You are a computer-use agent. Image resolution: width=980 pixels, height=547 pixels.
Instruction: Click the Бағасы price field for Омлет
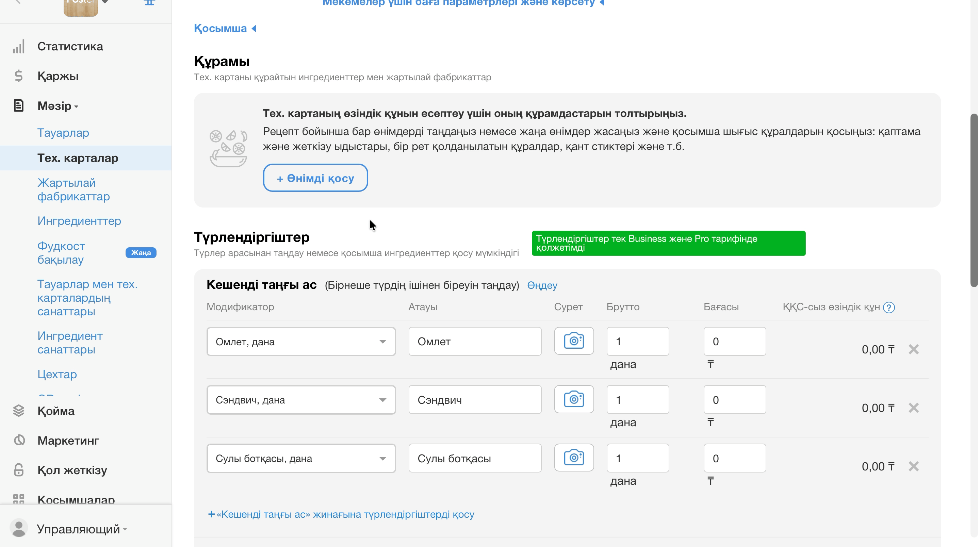[x=735, y=341]
